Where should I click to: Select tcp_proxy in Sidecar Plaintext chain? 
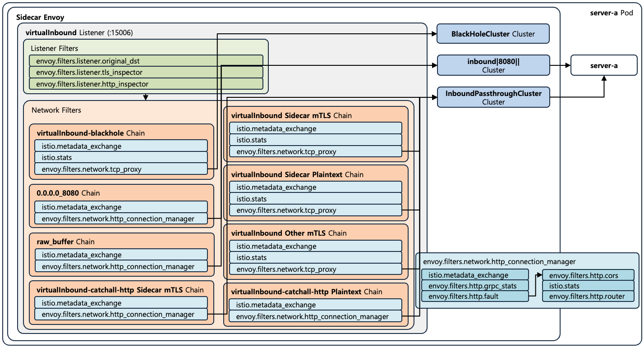coord(316,210)
